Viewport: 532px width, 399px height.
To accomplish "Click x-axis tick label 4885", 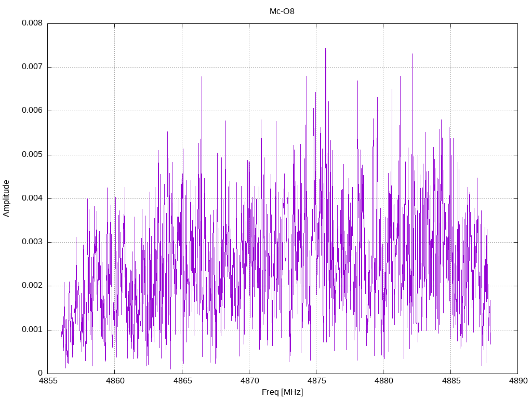I will [x=450, y=381].
